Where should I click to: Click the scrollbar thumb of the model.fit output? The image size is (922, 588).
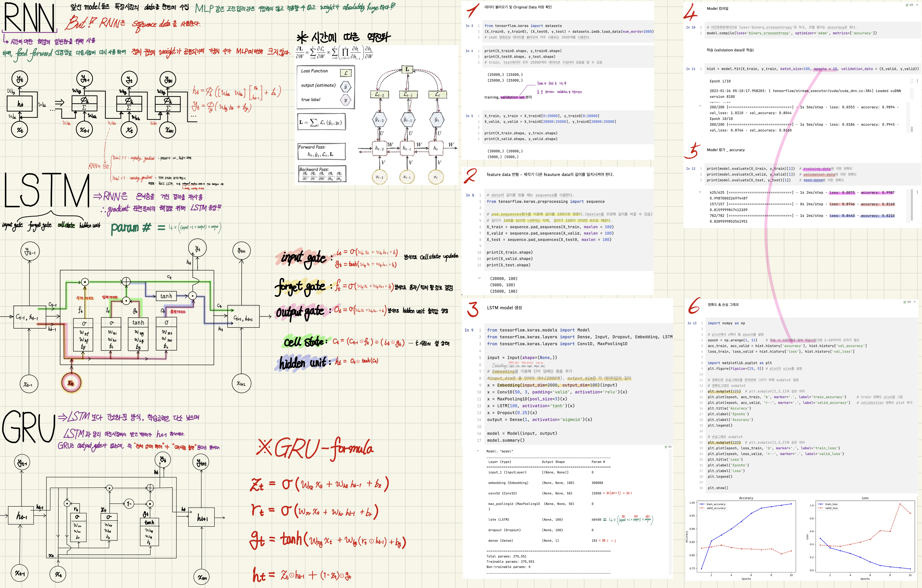point(912,129)
